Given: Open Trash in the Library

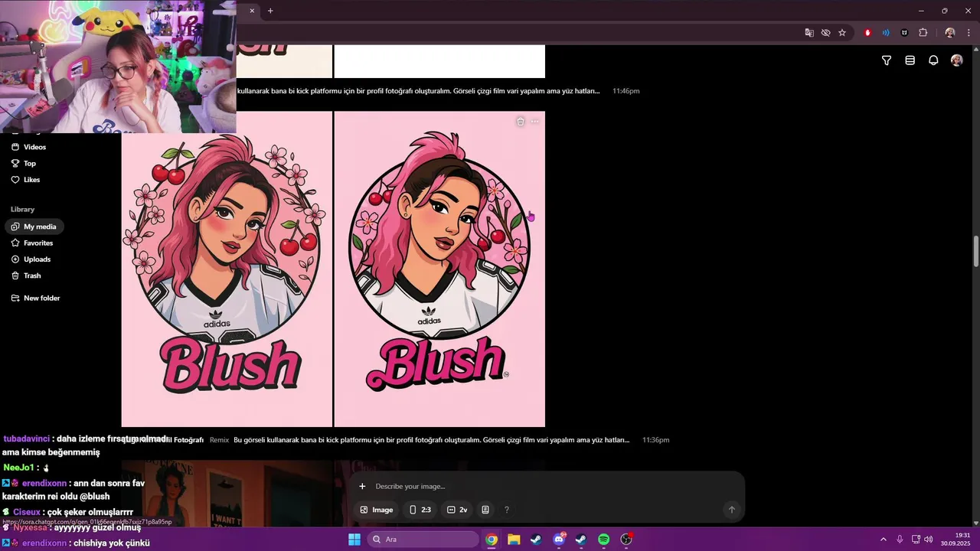Looking at the screenshot, I should [26, 275].
